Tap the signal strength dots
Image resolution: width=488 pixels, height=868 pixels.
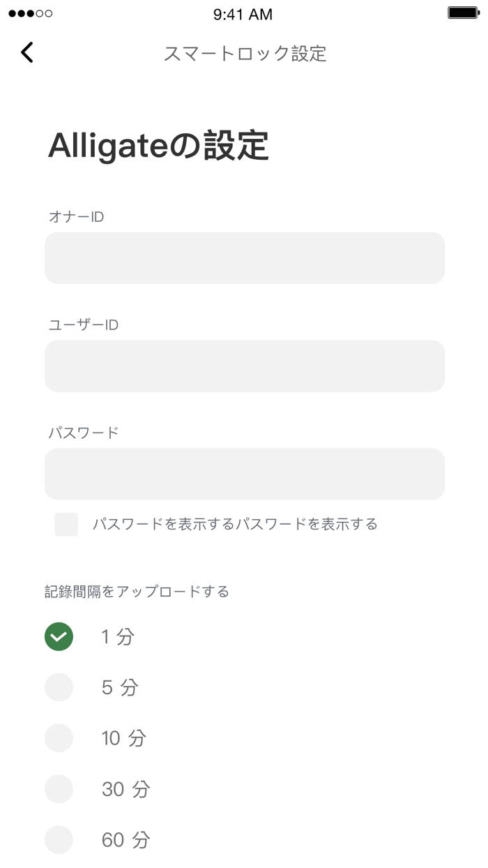(30, 14)
